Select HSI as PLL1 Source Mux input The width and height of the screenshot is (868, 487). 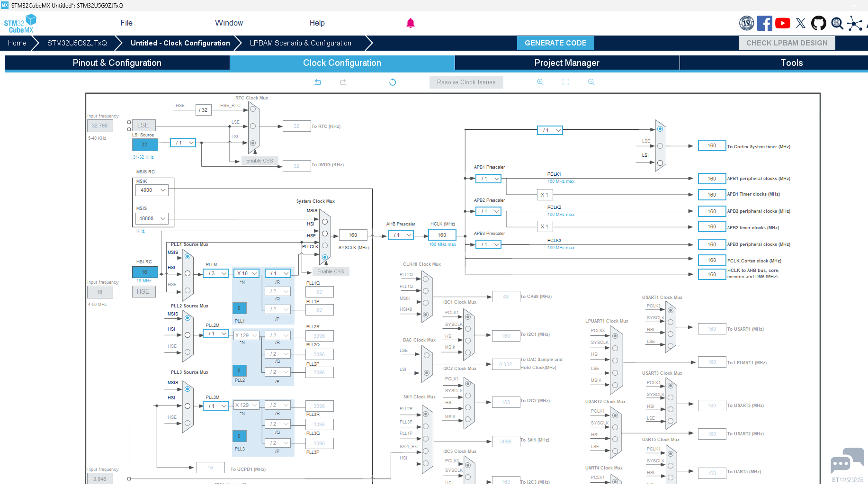188,273
